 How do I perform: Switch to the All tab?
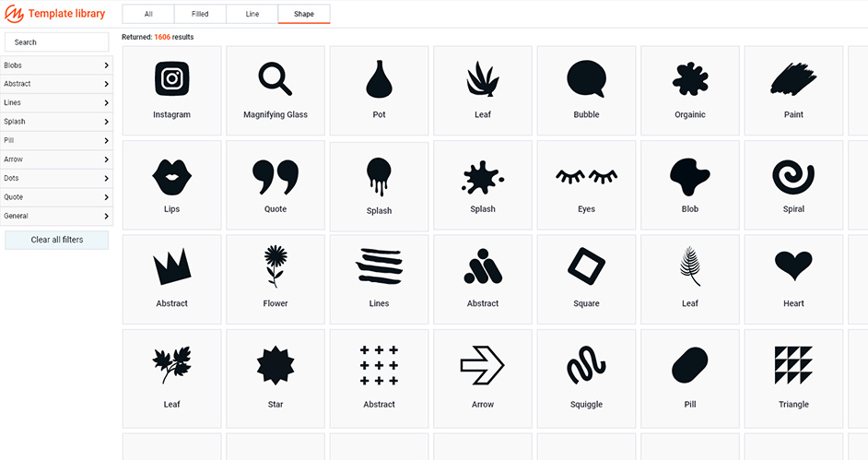[148, 14]
